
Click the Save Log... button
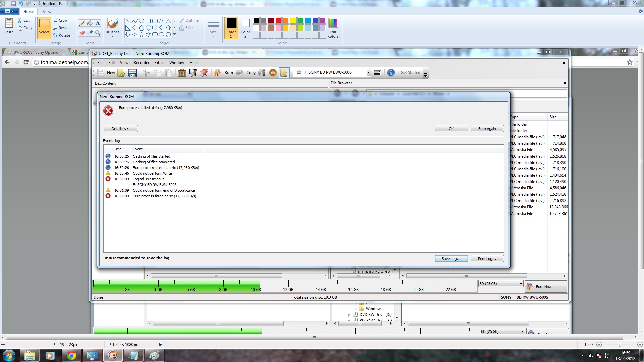point(451,259)
